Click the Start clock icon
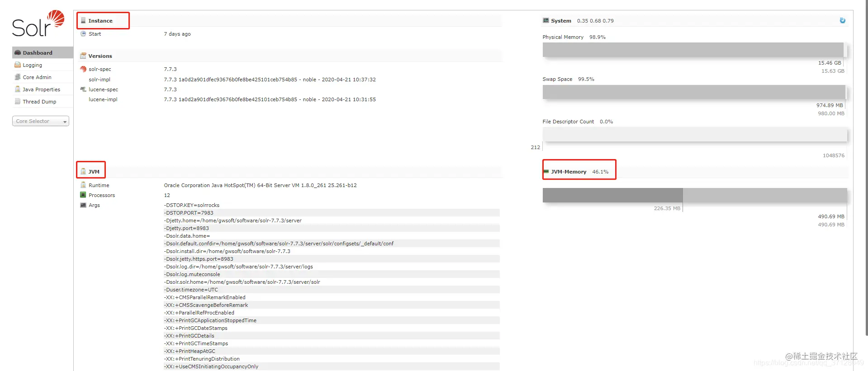 (x=83, y=33)
